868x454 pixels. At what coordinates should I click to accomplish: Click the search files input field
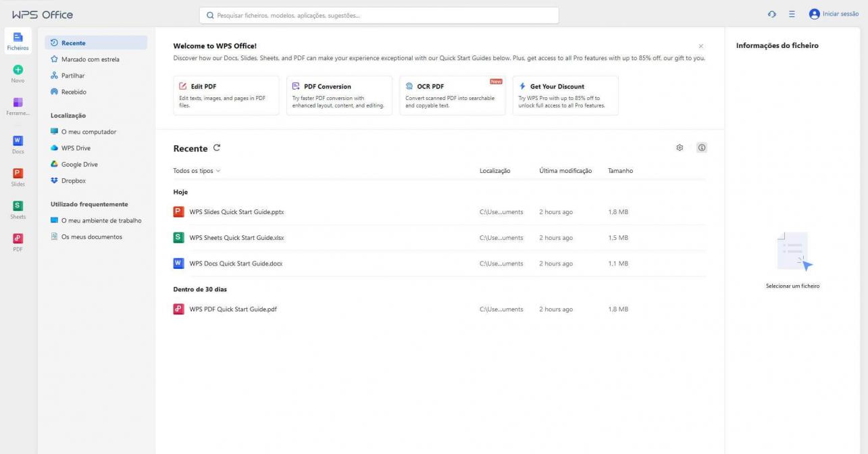tap(378, 15)
